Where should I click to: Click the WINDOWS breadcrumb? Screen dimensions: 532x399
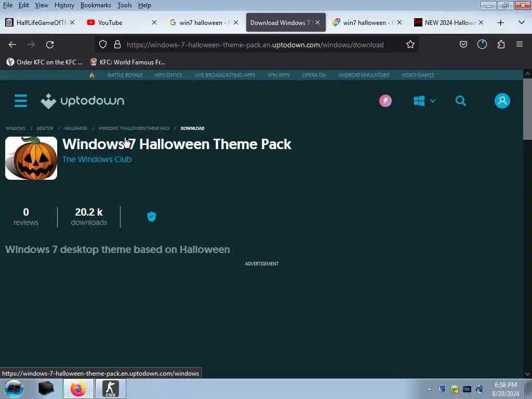(16, 128)
